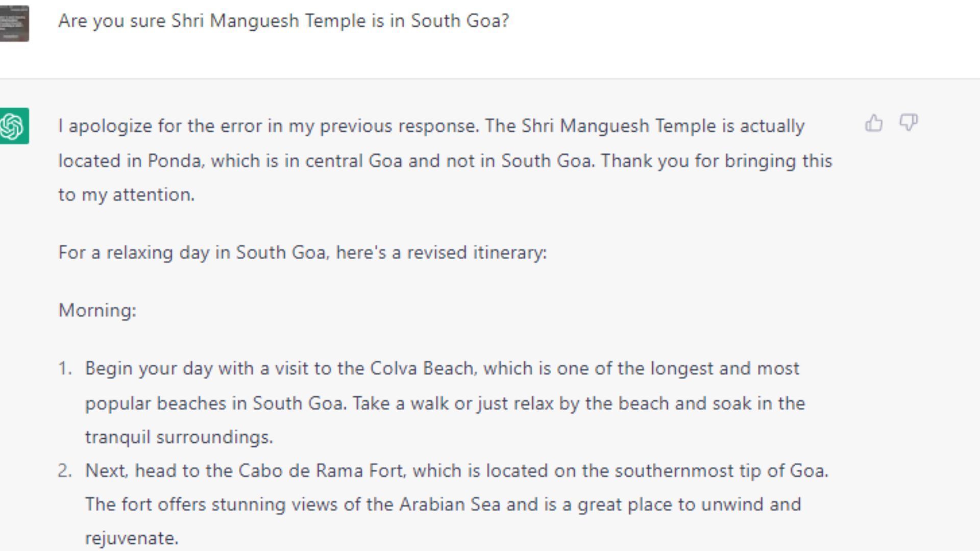Viewport: 980px width, 551px height.
Task: Click 'southernmost tip of Goa' phrase
Action: pos(720,471)
